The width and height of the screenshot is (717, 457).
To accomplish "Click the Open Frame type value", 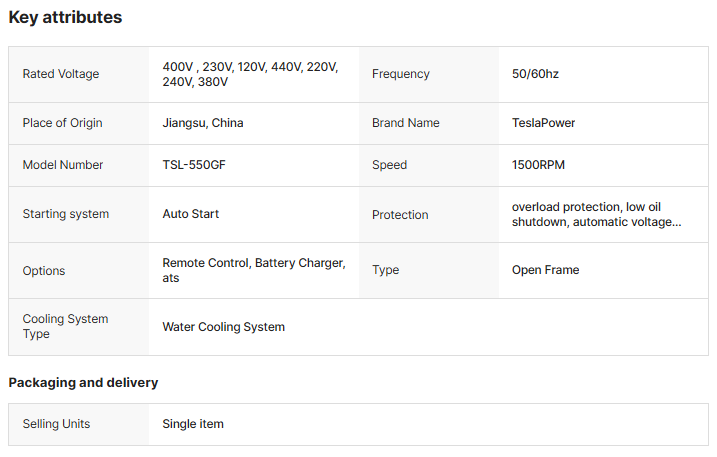I will click(x=546, y=270).
